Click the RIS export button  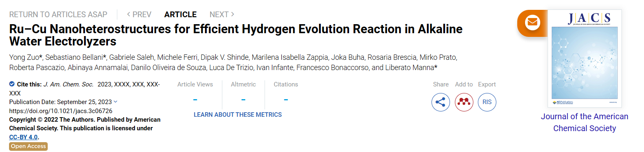pos(487,102)
